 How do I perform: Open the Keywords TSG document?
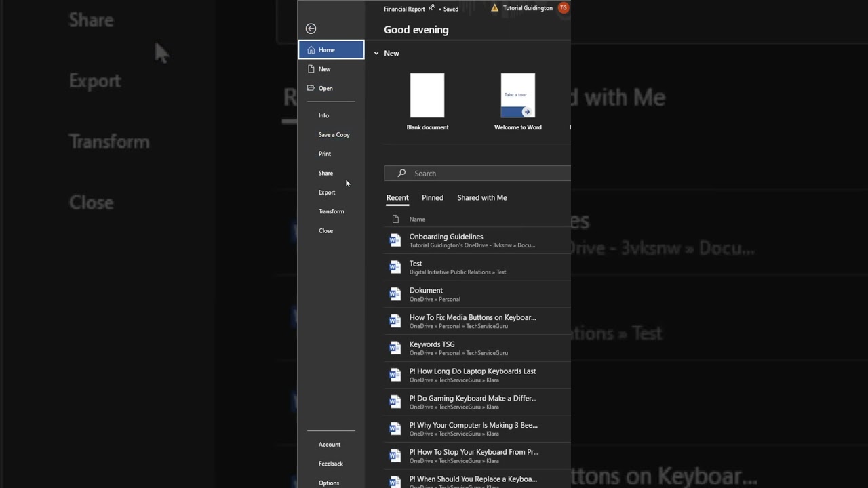tap(477, 348)
